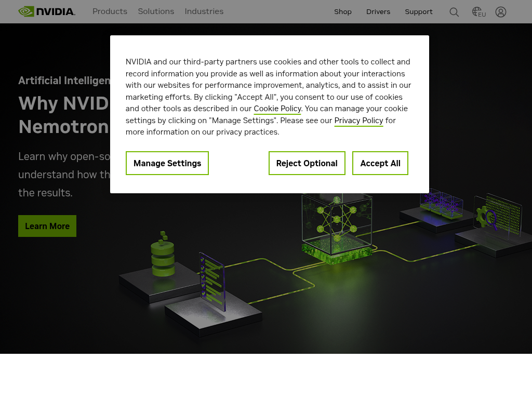This screenshot has height=399, width=532.
Task: Expand the Industries navigation menu
Action: coord(204,11)
